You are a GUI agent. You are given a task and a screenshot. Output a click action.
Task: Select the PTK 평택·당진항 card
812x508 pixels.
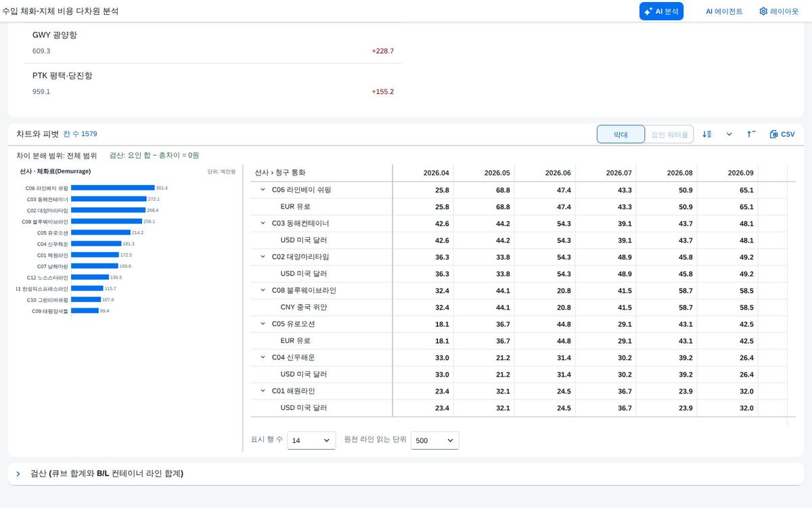tap(213, 83)
